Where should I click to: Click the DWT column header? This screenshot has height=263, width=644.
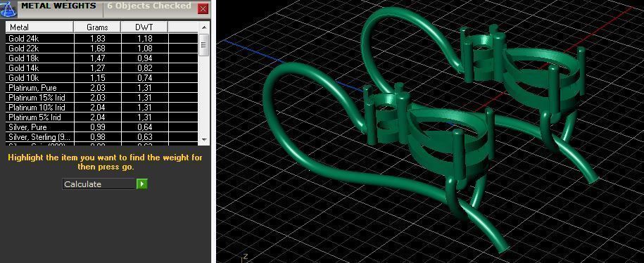[x=144, y=27]
